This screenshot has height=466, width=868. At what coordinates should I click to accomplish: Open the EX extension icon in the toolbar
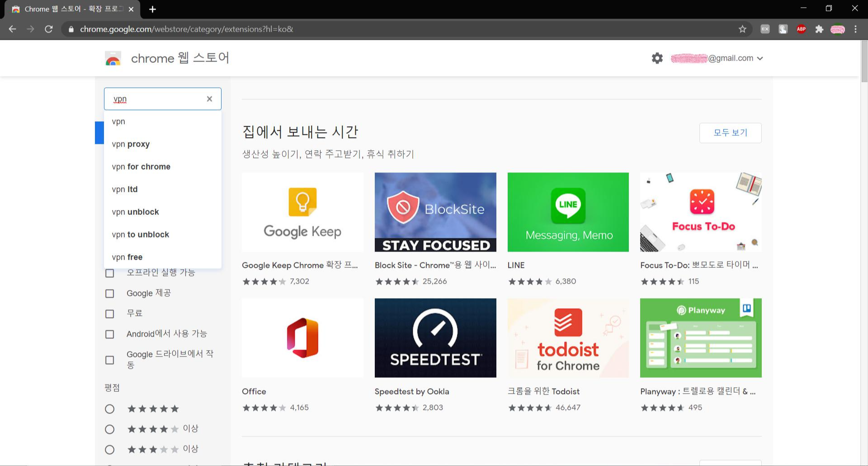point(765,29)
